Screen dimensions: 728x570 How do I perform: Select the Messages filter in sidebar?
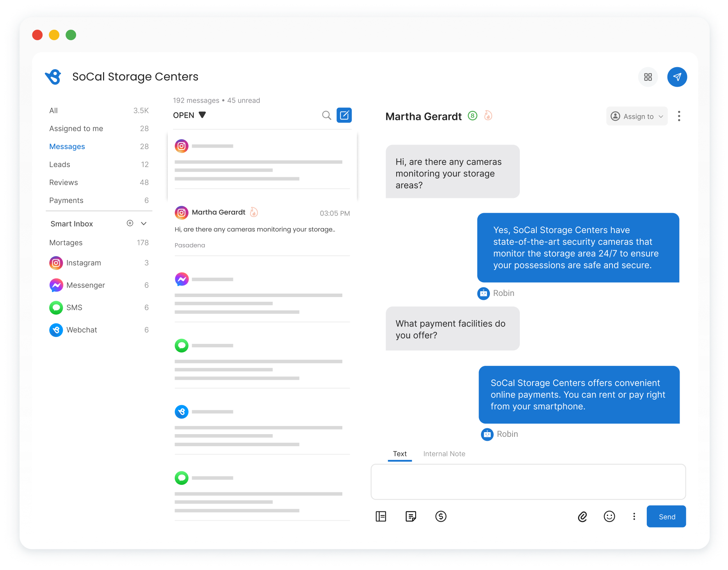pos(67,146)
